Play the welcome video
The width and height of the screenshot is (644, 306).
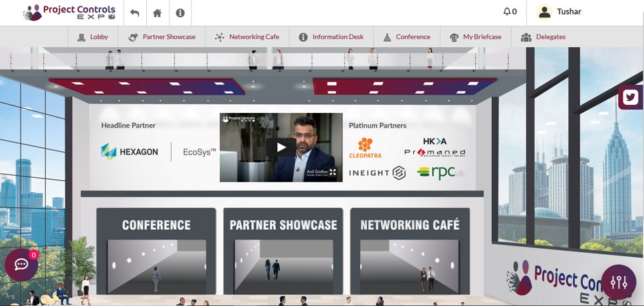281,147
